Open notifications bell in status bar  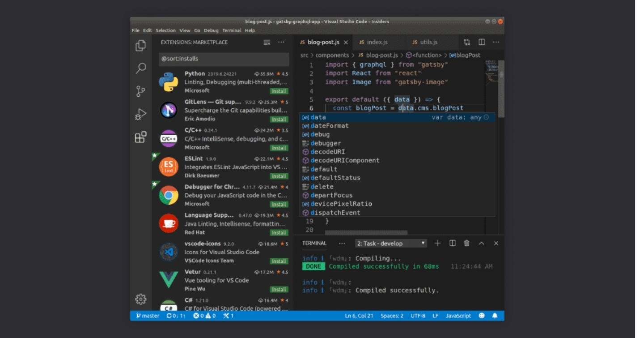[x=495, y=316]
